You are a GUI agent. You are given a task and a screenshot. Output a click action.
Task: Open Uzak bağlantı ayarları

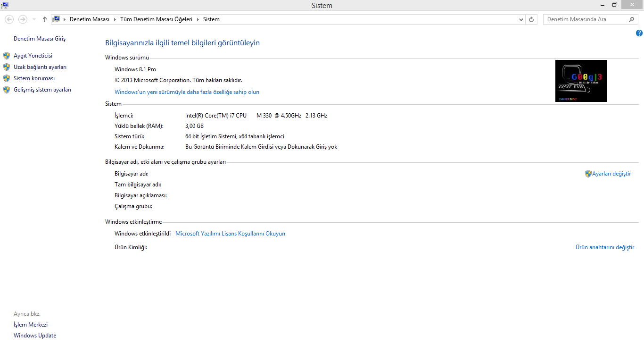40,67
